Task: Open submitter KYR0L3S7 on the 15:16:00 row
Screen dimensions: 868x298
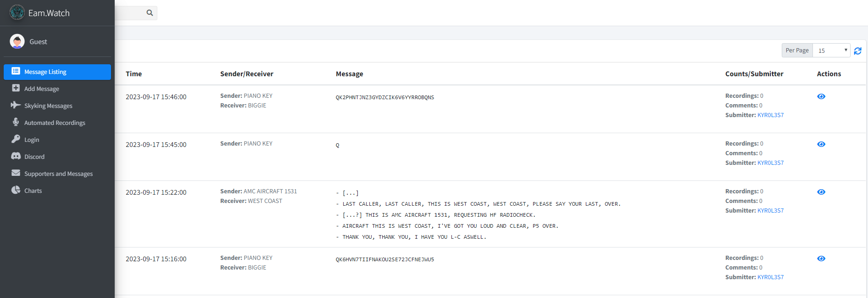Action: click(x=770, y=277)
